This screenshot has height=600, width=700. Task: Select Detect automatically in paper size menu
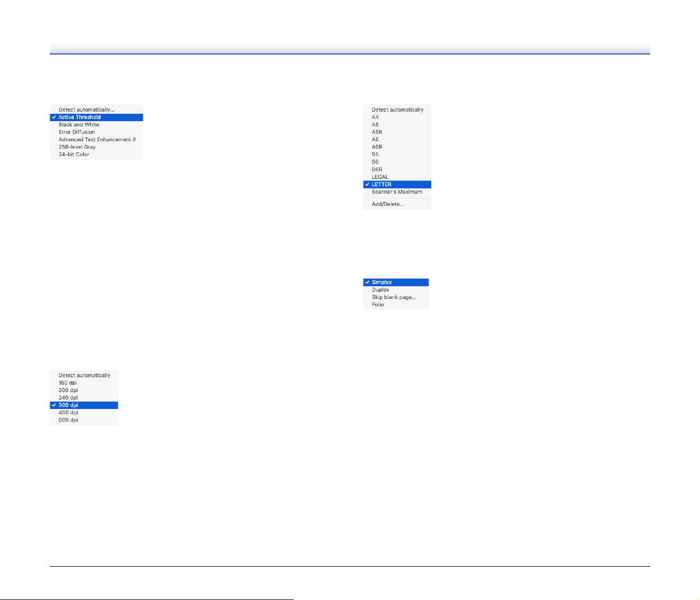pos(397,110)
